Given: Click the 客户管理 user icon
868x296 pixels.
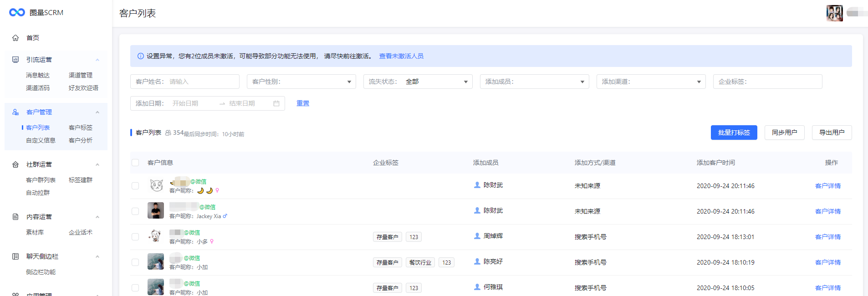Looking at the screenshot, I should pos(15,112).
